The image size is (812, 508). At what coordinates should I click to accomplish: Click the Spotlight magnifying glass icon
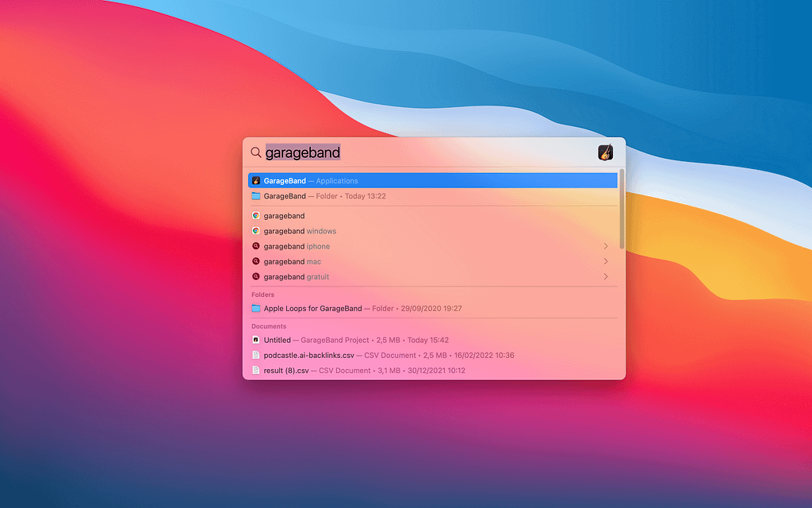(256, 152)
